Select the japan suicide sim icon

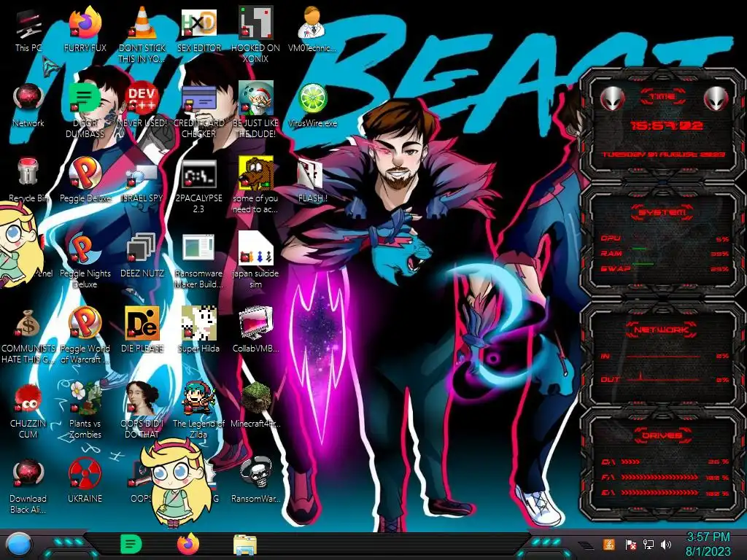click(x=255, y=260)
